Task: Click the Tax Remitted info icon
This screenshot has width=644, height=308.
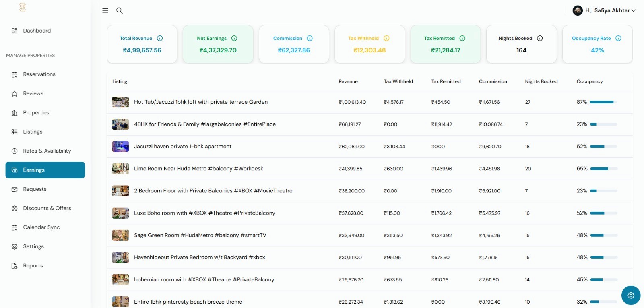Action: point(462,38)
